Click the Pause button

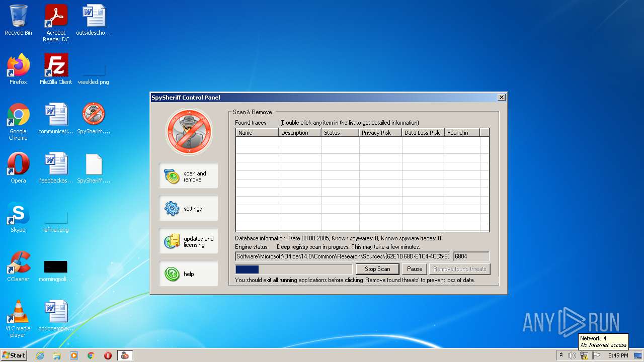[415, 269]
